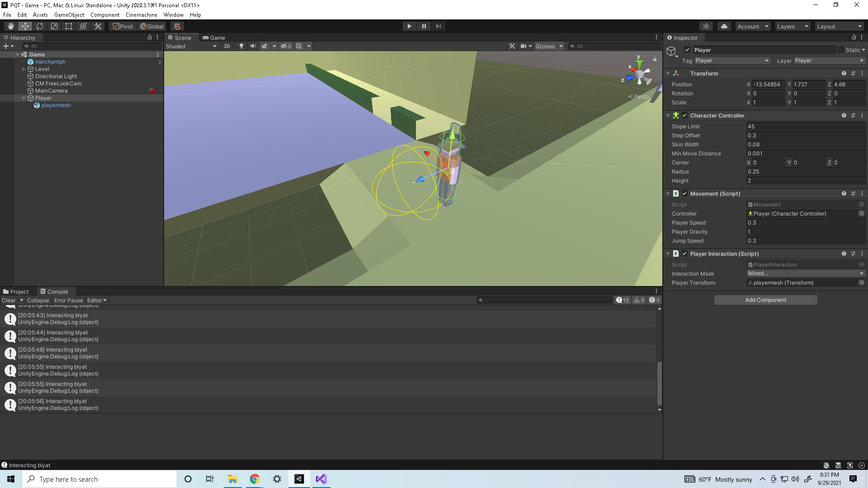Screen dimensions: 868x488
Task: Open the Layers dropdown in toolbar
Action: point(793,26)
